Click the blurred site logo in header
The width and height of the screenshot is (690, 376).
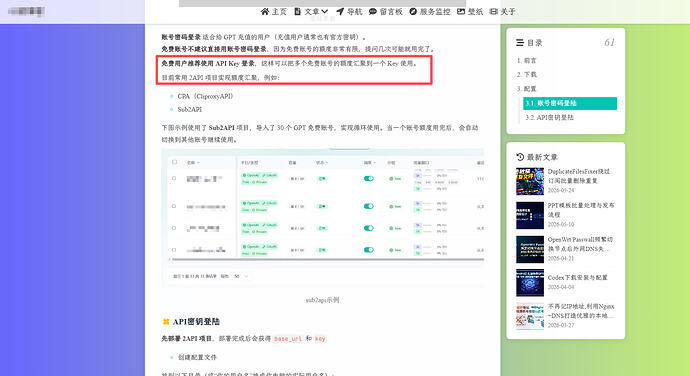pos(26,11)
